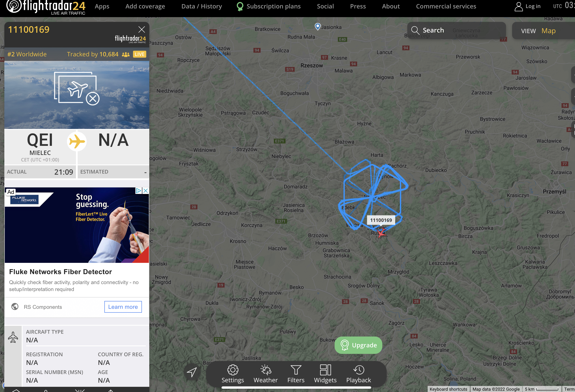Image resolution: width=575 pixels, height=392 pixels.
Task: Click the Jasionka airport pin
Action: click(317, 26)
